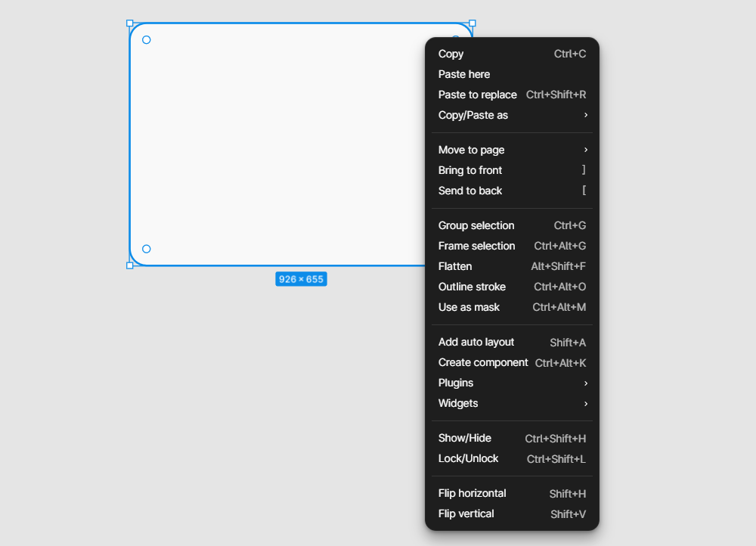This screenshot has width=756, height=546.
Task: Open the Move to page submenu
Action: click(512, 150)
